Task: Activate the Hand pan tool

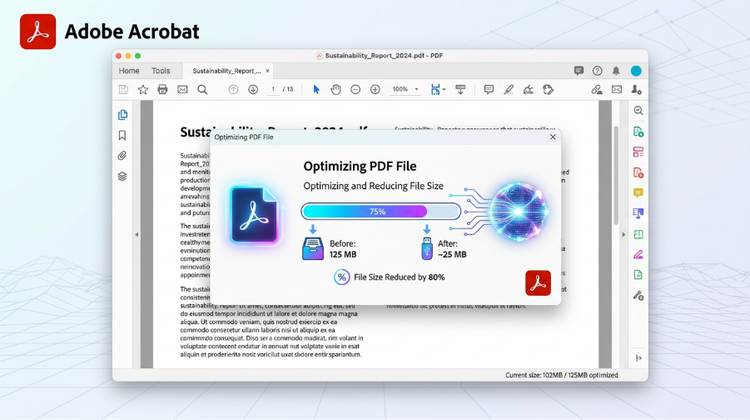Action: (x=336, y=89)
